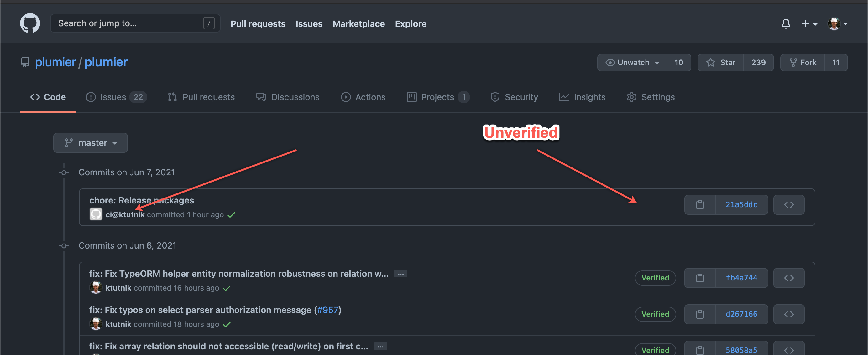
Task: Expand the truncated TypeORM commit message with ellipsis
Action: (x=400, y=274)
